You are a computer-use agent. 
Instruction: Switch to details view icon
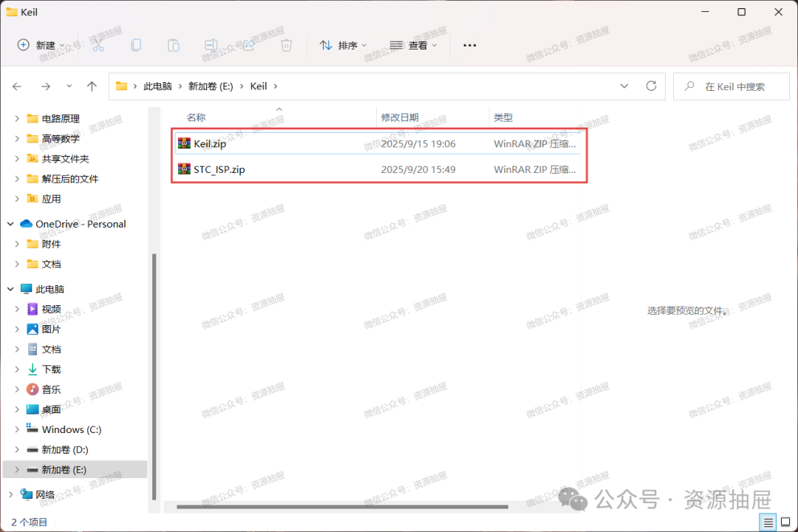click(x=768, y=522)
